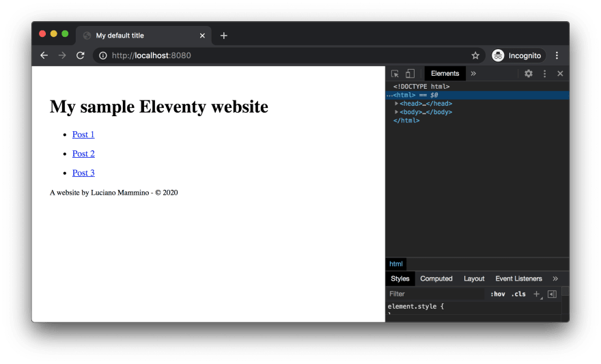The height and width of the screenshot is (364, 601).
Task: Click the html breadcrumb item
Action: pos(396,264)
